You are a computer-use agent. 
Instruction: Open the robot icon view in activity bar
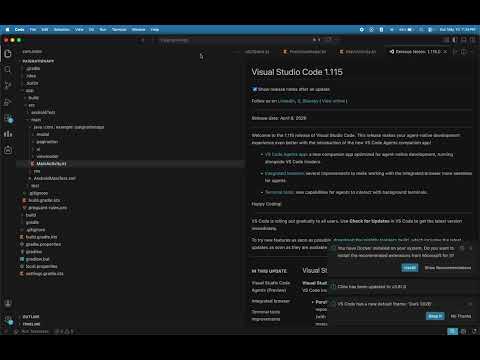(x=8, y=150)
